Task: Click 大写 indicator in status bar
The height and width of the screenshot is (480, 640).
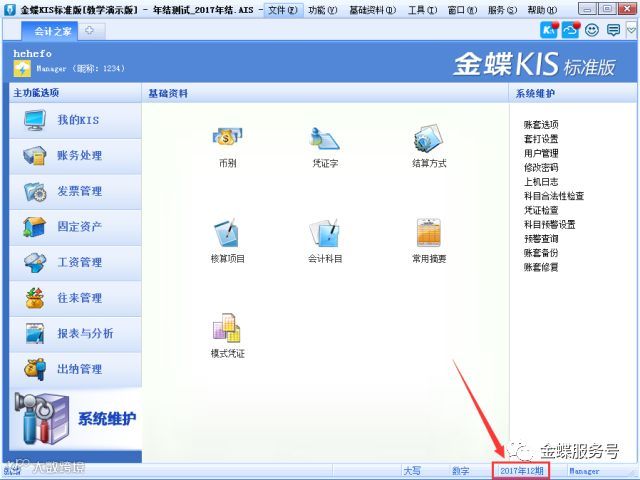Action: tap(411, 471)
